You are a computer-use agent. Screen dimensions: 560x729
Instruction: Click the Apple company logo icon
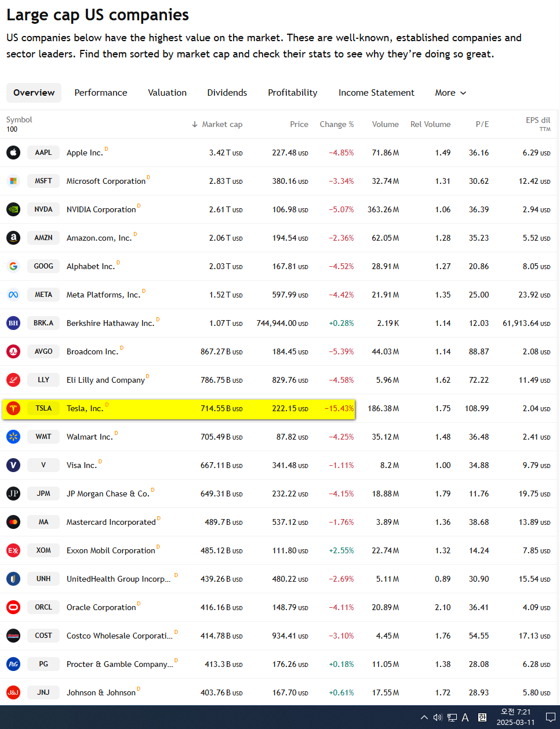point(13,153)
